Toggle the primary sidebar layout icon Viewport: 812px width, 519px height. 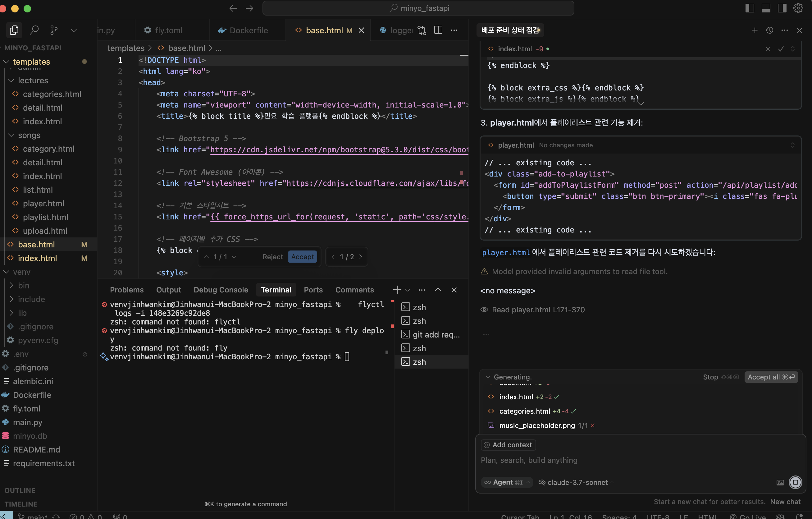[x=749, y=8]
